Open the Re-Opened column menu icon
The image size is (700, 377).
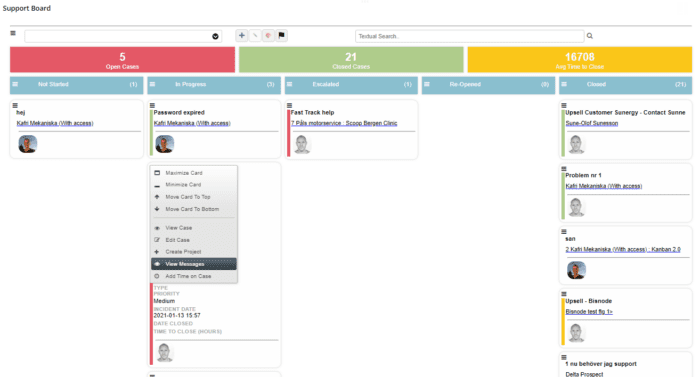pyautogui.click(x=426, y=84)
